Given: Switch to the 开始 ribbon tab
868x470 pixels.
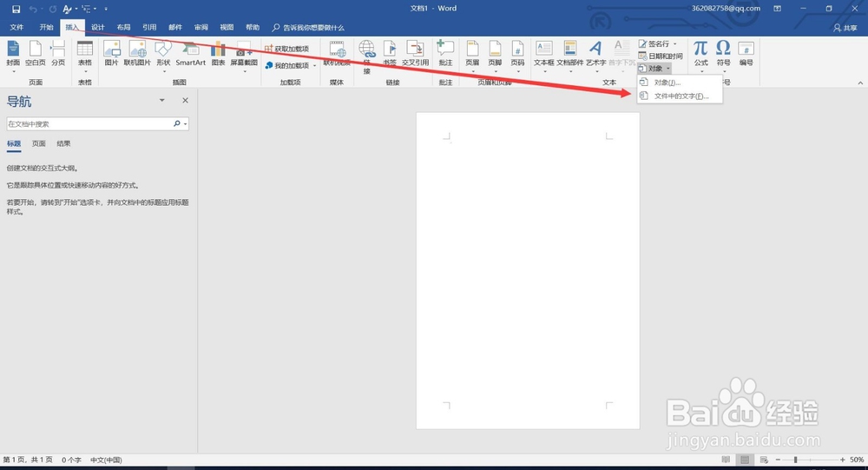Looking at the screenshot, I should pos(47,27).
